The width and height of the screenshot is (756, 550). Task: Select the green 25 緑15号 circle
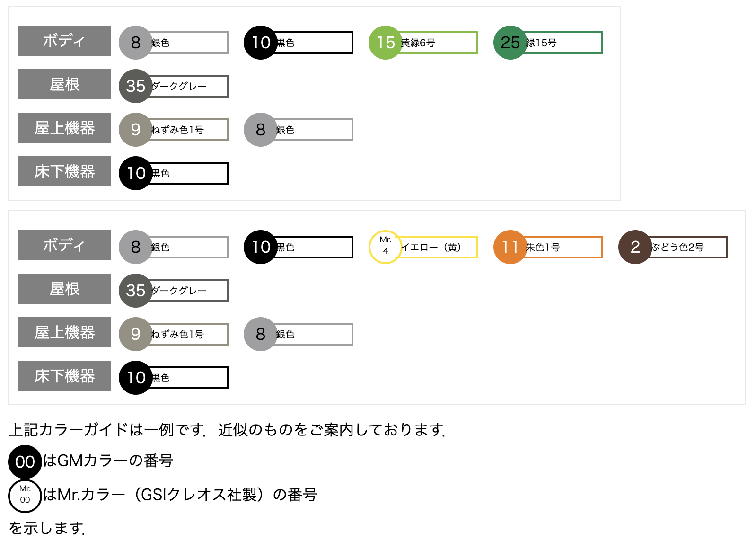pyautogui.click(x=510, y=43)
